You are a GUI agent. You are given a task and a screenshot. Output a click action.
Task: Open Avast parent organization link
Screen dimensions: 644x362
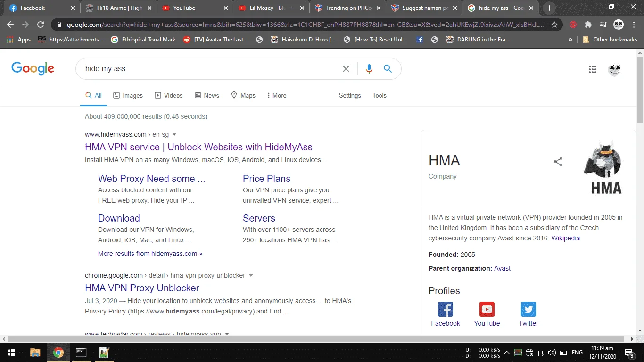502,268
